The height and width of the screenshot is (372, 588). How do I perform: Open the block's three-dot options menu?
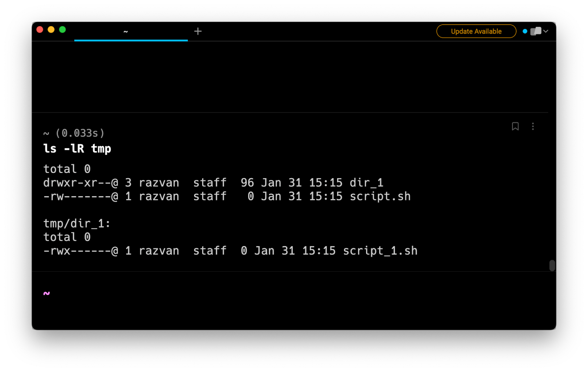tap(533, 126)
